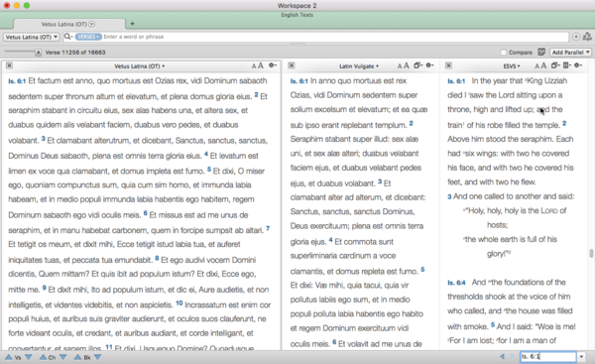595x364 pixels.
Task: Open gear settings for ESVS pane
Action: click(x=578, y=65)
